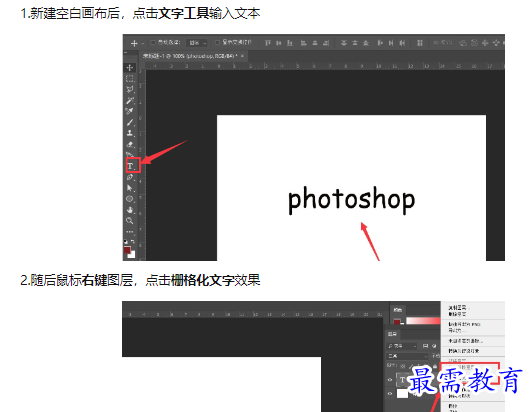Select the Pen tool

tap(130, 177)
